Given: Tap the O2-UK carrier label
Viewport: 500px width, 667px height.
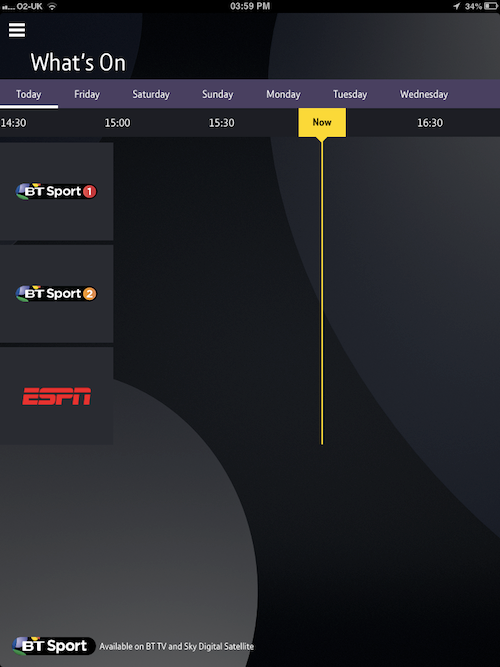Looking at the screenshot, I should coord(29,6).
